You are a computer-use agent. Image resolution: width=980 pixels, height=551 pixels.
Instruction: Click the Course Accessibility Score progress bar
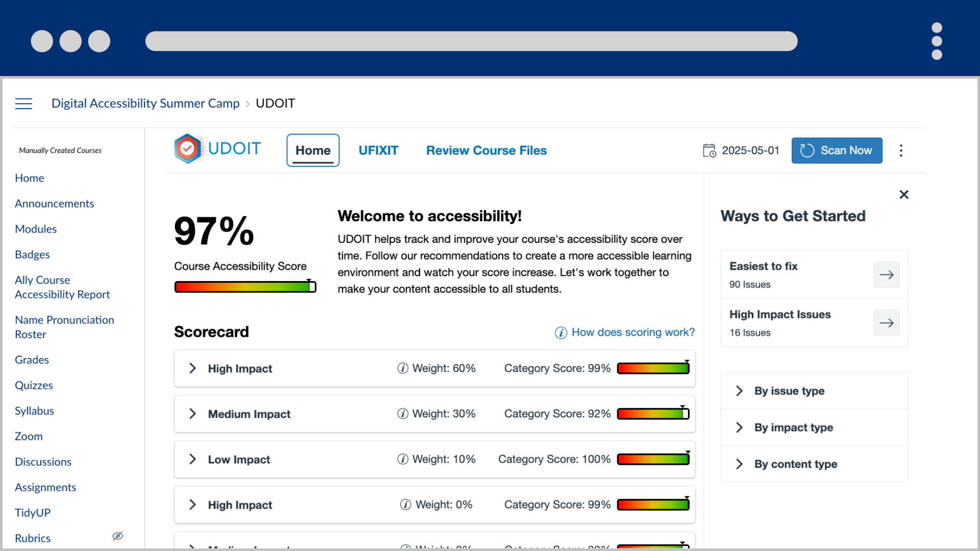tap(245, 287)
